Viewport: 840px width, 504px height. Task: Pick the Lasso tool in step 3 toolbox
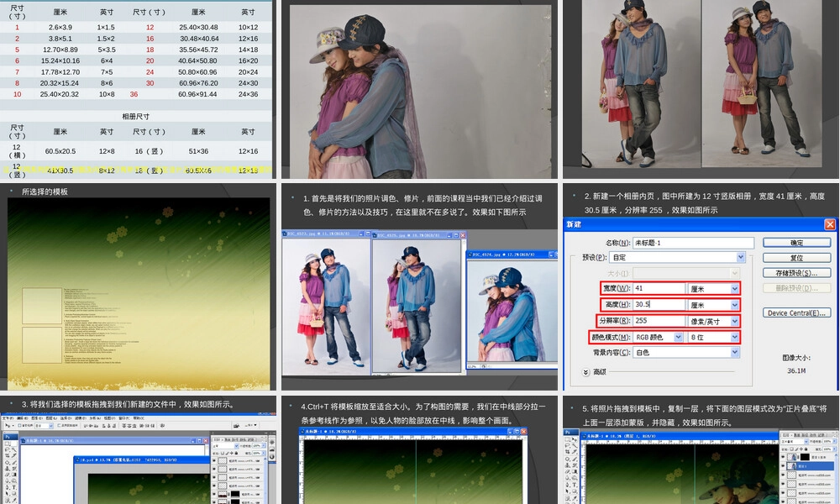8,450
